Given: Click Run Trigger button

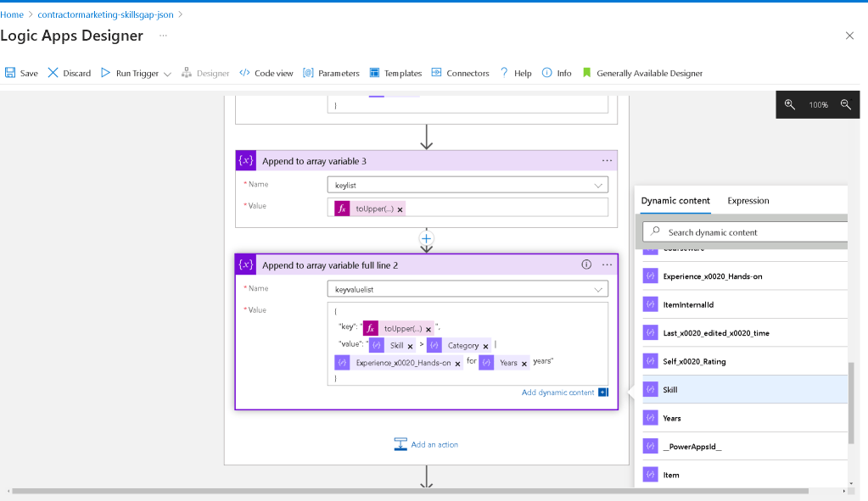Looking at the screenshot, I should 130,73.
